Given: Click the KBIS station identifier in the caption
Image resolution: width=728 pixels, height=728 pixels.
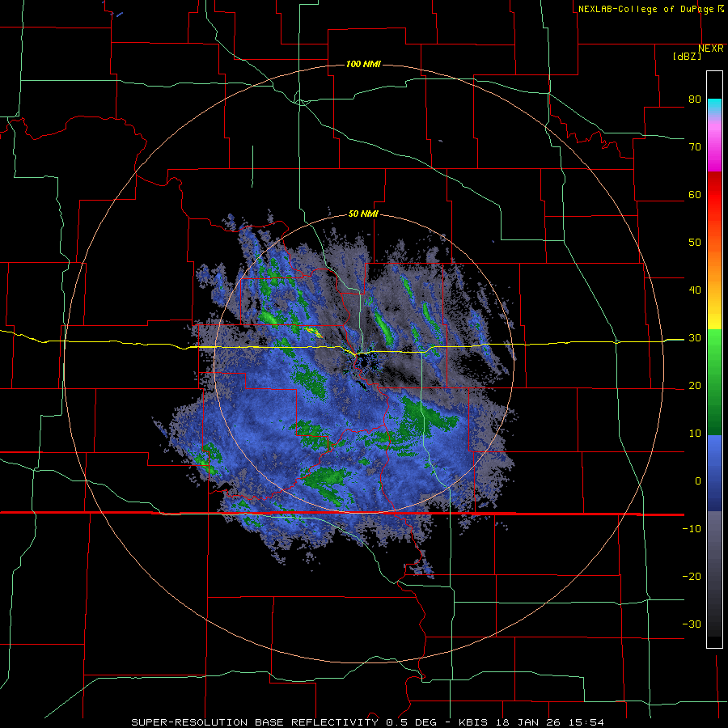Looking at the screenshot, I should pyautogui.click(x=475, y=722).
